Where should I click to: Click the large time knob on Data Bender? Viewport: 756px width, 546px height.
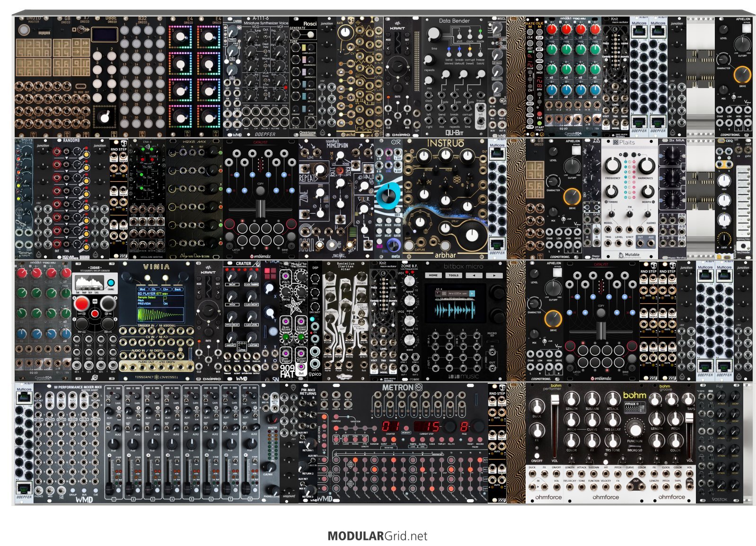point(433,34)
